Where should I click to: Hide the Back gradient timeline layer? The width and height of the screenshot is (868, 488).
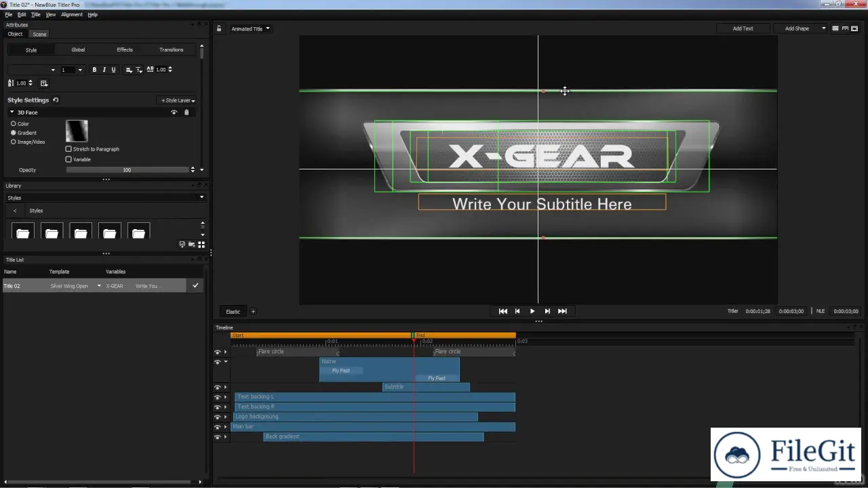pyautogui.click(x=218, y=437)
